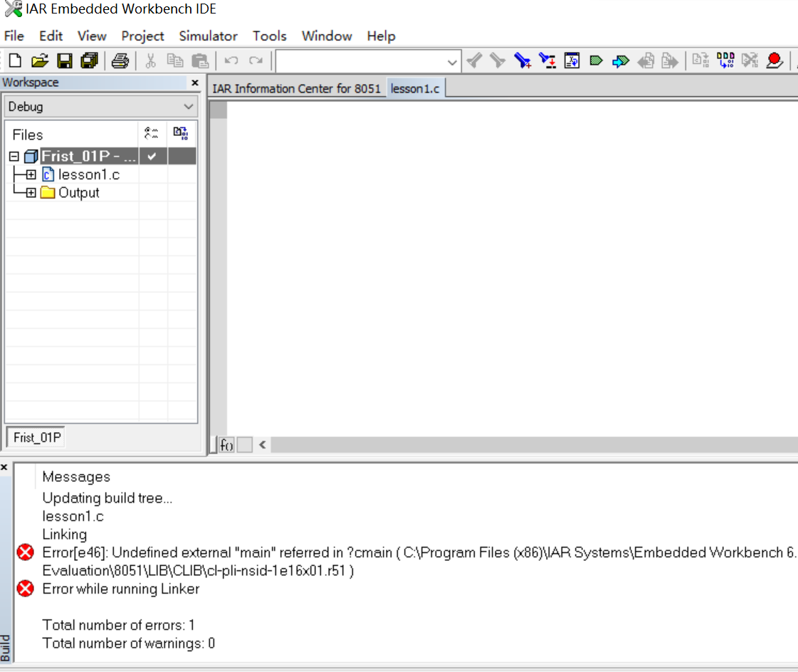
Task: Open the Help menu
Action: point(381,36)
